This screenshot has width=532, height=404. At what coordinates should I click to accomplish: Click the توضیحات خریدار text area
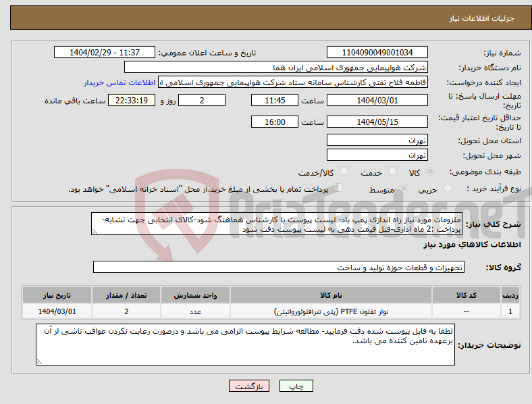245,345
